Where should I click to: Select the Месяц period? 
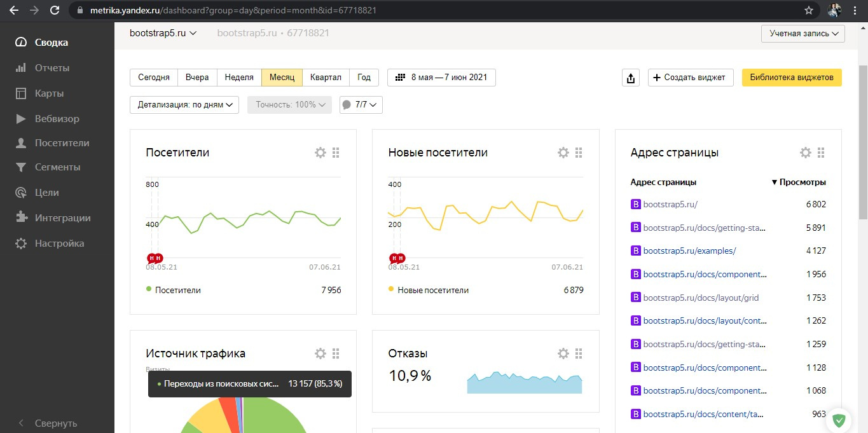pos(282,78)
